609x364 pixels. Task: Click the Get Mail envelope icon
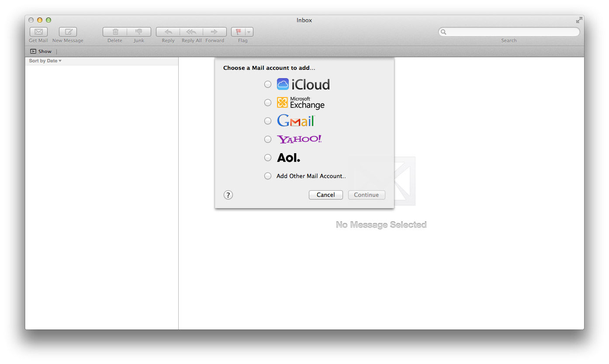tap(38, 32)
